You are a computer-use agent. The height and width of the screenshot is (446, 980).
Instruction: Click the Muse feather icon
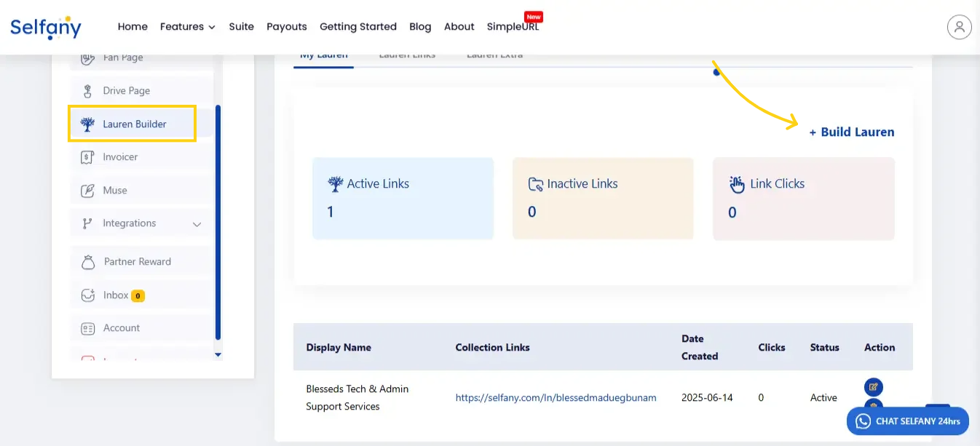pos(87,191)
